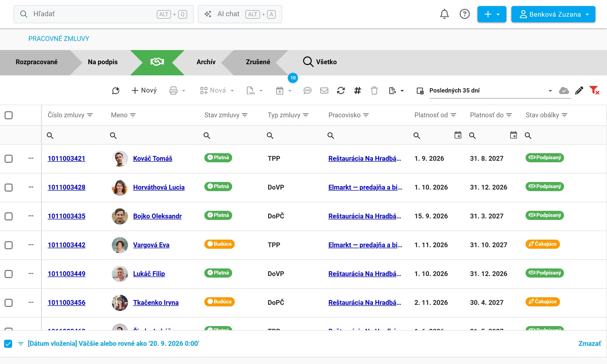
Task: Open contract number 1011003428
Action: 67,187
